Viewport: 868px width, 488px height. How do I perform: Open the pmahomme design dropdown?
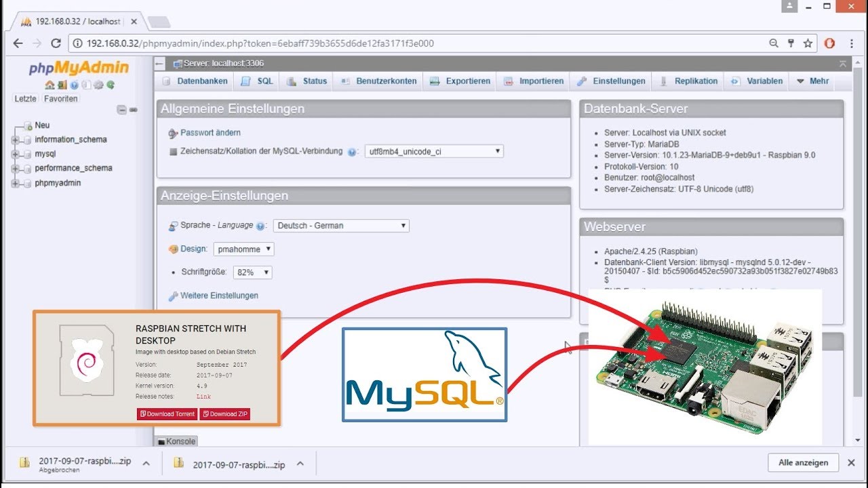tap(244, 249)
